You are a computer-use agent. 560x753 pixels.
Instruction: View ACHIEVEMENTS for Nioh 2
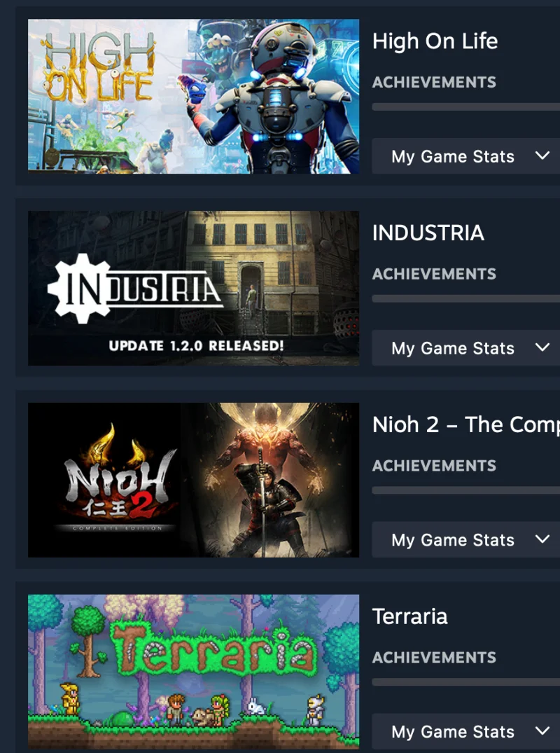point(434,465)
